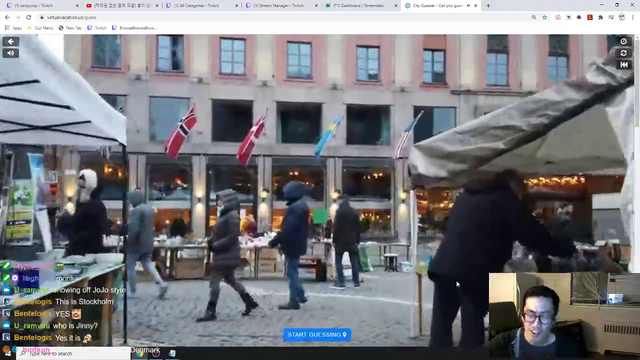Open the red square extension icon
The width and height of the screenshot is (640, 360).
(590, 18)
